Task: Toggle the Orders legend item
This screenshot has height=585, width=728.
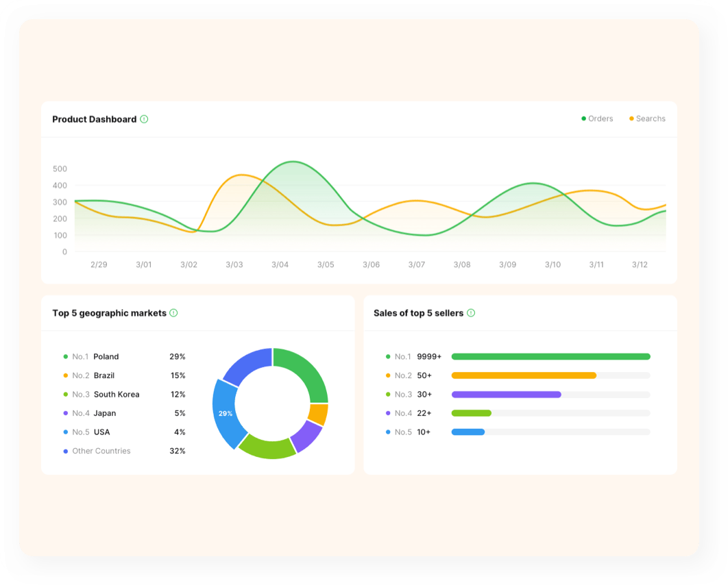Action: click(x=597, y=119)
